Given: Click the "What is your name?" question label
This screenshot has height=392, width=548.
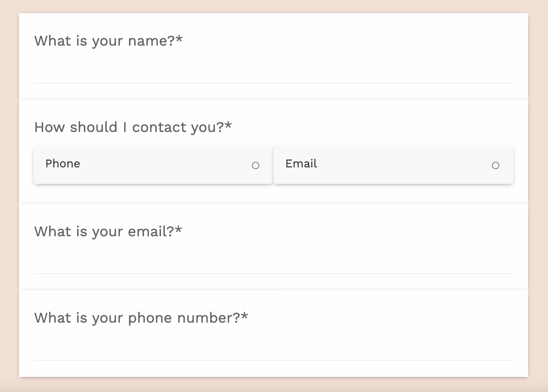Looking at the screenshot, I should [x=104, y=41].
